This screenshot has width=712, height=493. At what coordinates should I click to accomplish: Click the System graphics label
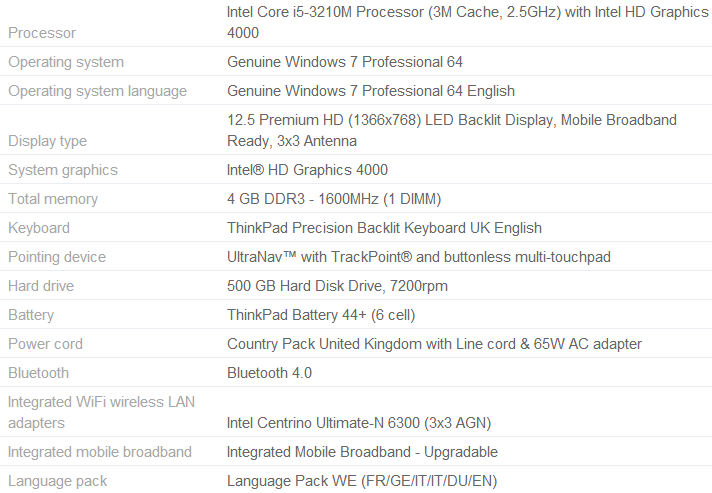pyautogui.click(x=63, y=170)
